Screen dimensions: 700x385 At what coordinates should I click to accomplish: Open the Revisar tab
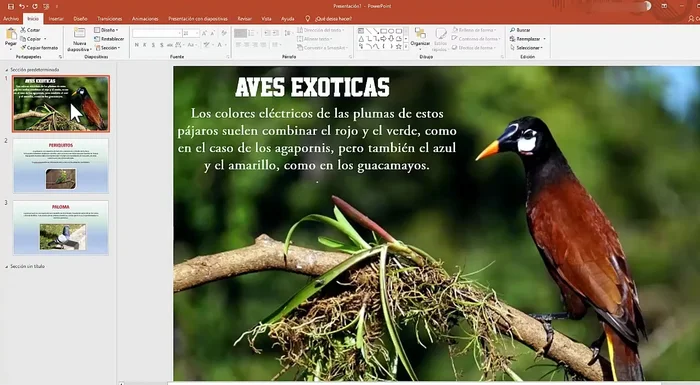point(245,19)
